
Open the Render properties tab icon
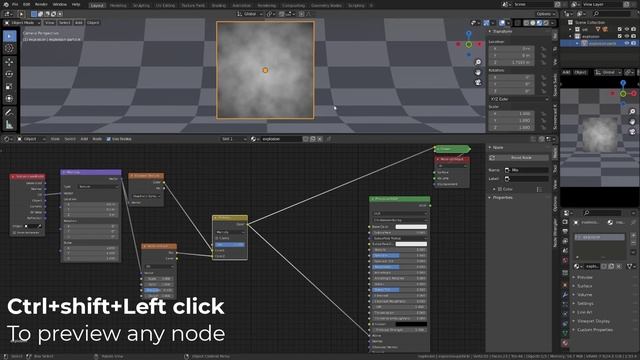(x=565, y=222)
